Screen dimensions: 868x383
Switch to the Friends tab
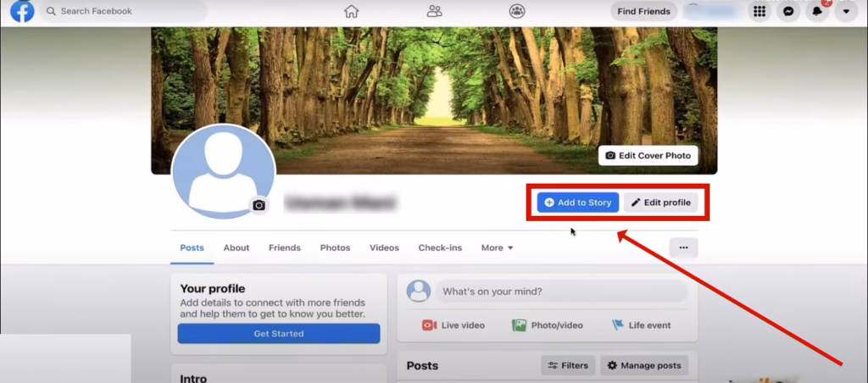coord(285,248)
